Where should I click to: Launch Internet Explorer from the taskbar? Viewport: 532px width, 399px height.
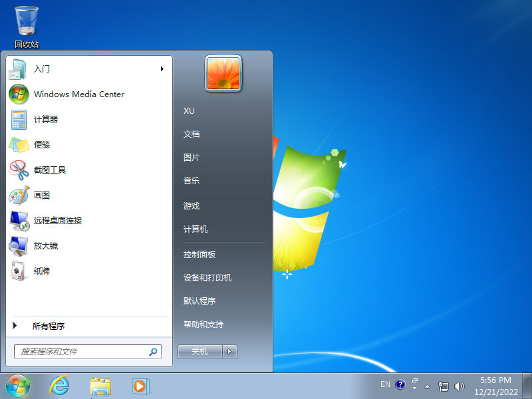point(59,386)
